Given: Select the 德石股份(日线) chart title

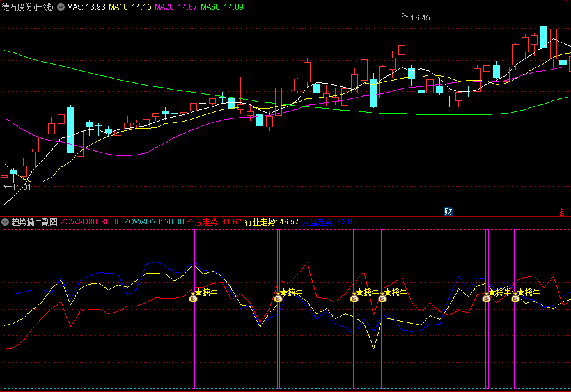Looking at the screenshot, I should point(27,7).
